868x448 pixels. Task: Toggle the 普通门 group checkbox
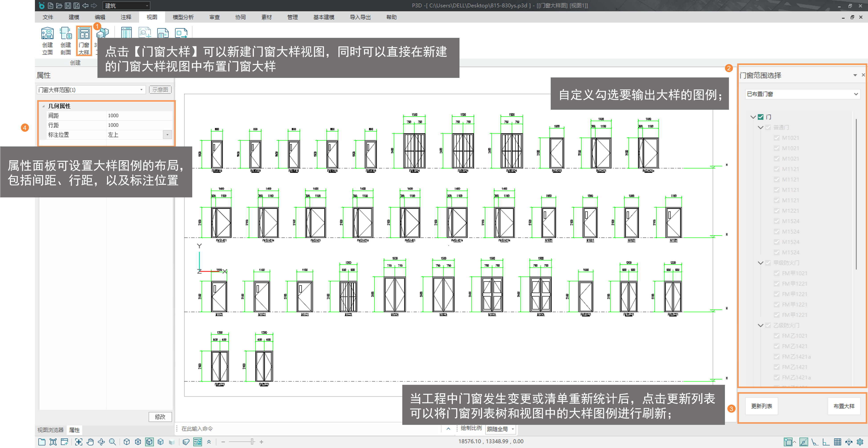coord(768,128)
